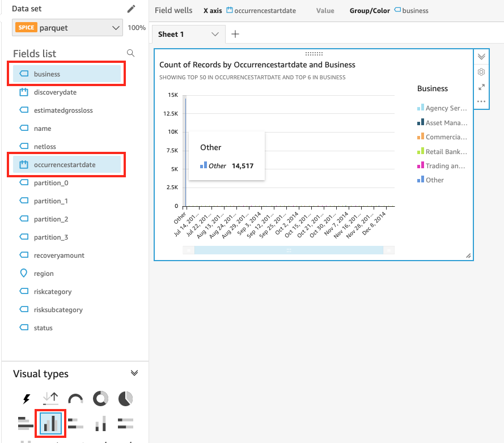The width and height of the screenshot is (504, 443).
Task: Maximize the visual with expand arrows icon
Action: point(481,87)
